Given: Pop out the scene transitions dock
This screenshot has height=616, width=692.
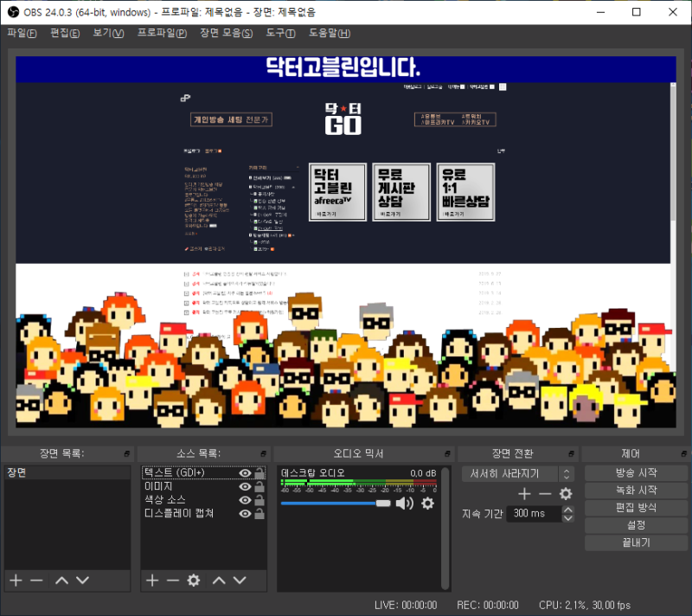Looking at the screenshot, I should click(572, 453).
